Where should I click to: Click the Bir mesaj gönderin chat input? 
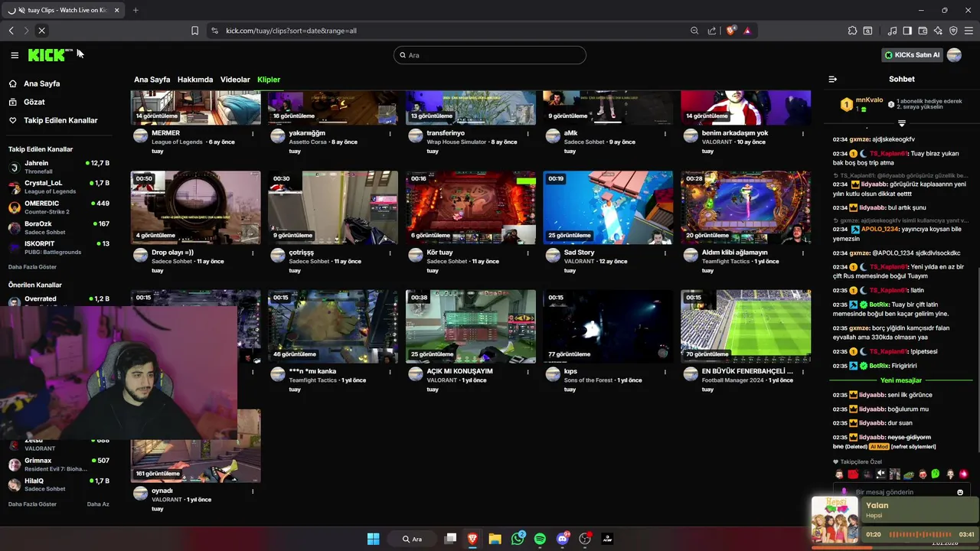point(901,492)
